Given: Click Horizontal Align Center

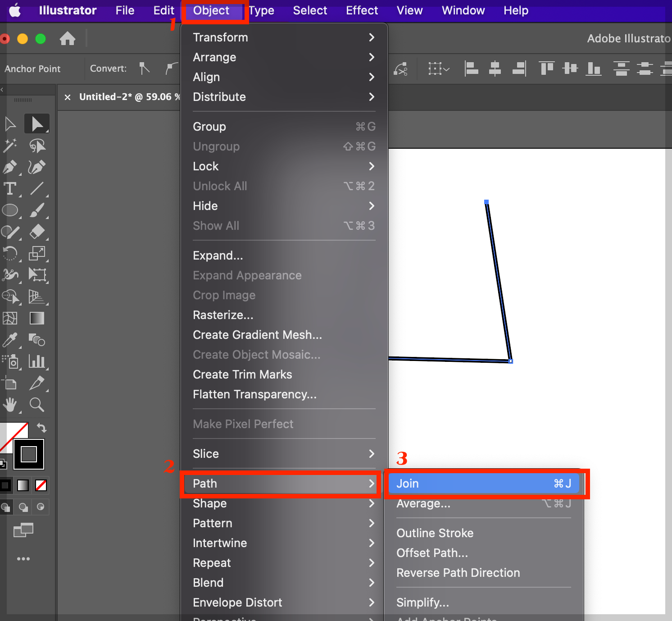Looking at the screenshot, I should (x=495, y=68).
